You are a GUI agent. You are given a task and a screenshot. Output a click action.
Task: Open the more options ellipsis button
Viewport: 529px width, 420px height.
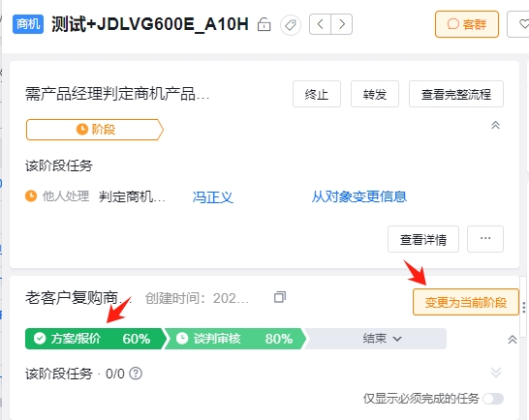tap(485, 239)
